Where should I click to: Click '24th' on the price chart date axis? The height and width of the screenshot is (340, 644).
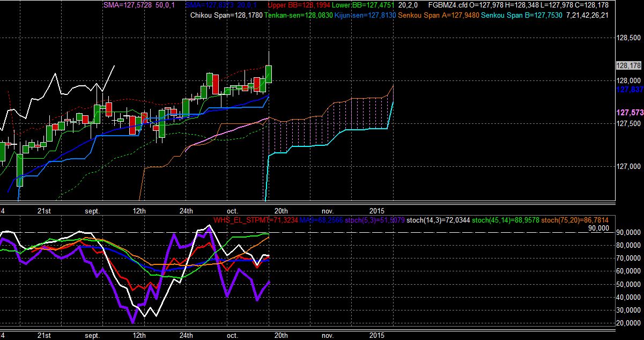(x=186, y=211)
